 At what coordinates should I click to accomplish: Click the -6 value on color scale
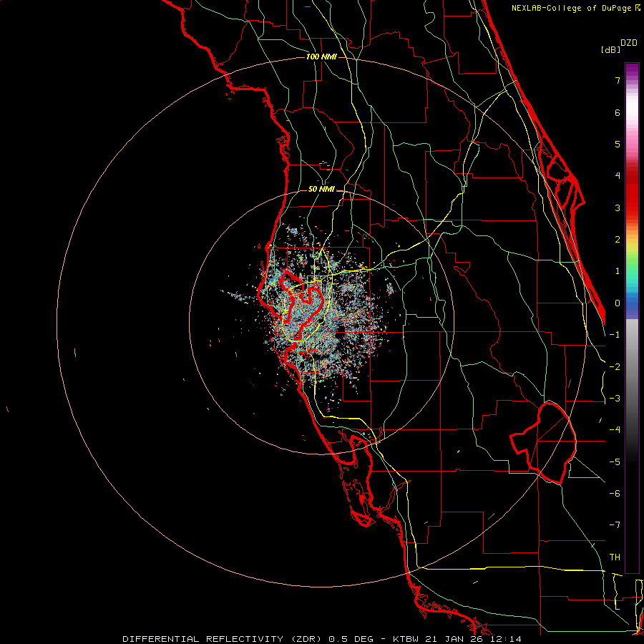click(615, 494)
